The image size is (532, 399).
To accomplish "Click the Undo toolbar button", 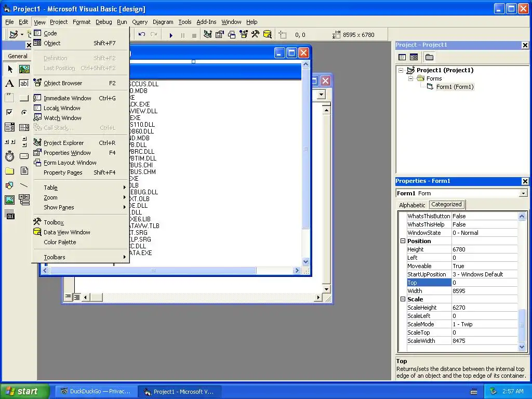I will (x=142, y=35).
